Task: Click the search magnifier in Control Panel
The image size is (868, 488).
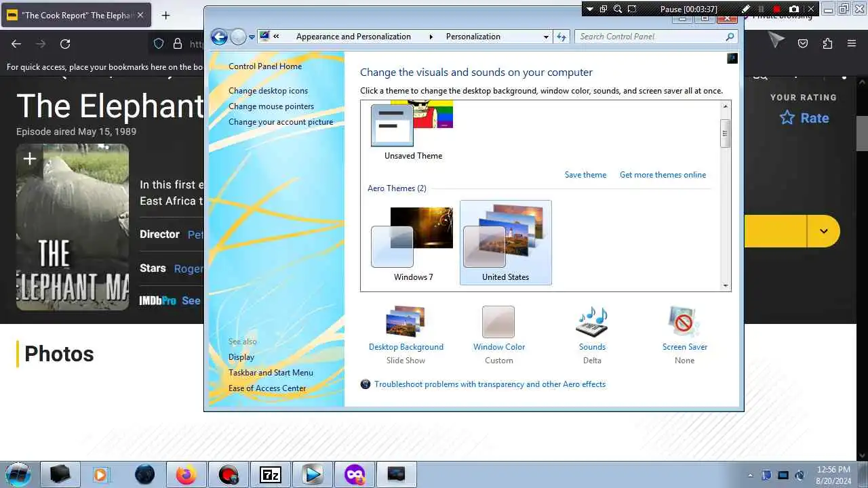Action: (730, 37)
